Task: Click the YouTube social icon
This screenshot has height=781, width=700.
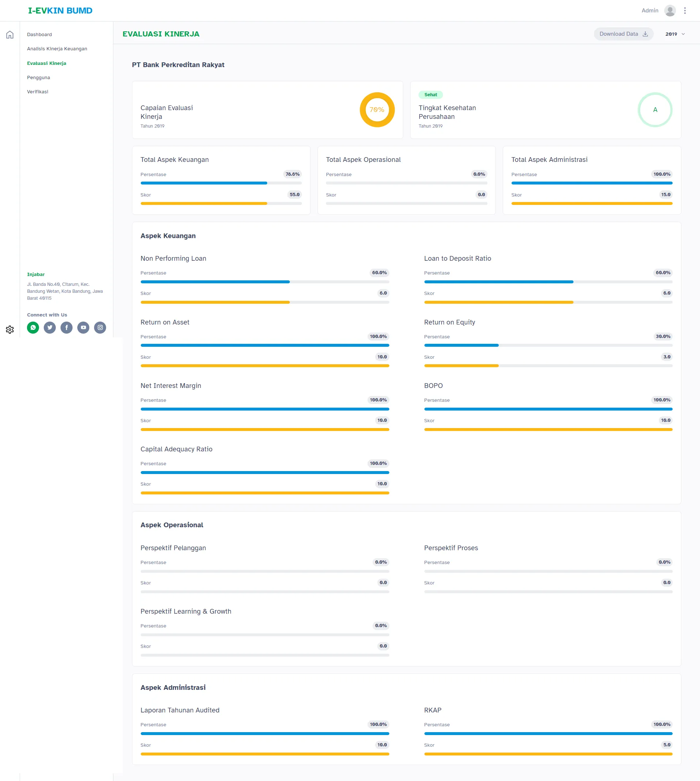Action: [x=83, y=327]
